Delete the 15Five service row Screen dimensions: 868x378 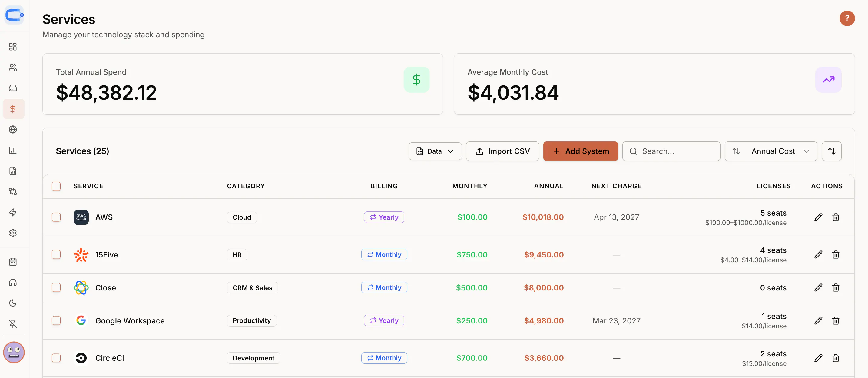coord(835,255)
